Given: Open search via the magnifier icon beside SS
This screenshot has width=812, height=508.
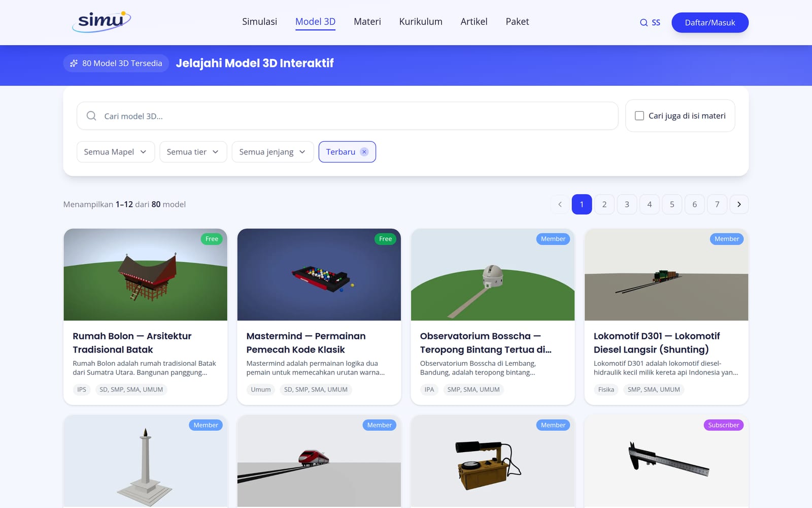Looking at the screenshot, I should 644,22.
